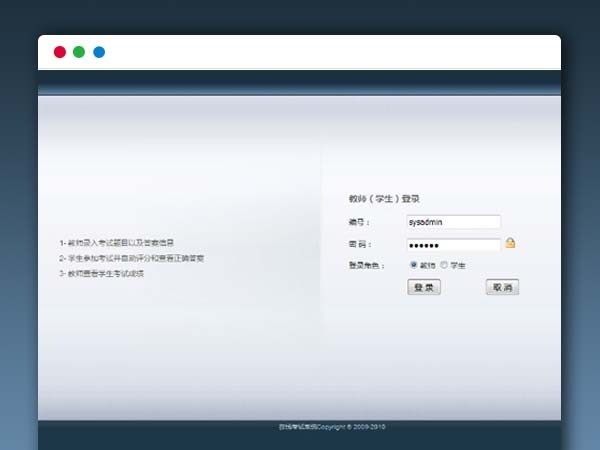Click the green circle window button
Screen dimensions: 600x450
click(x=79, y=52)
